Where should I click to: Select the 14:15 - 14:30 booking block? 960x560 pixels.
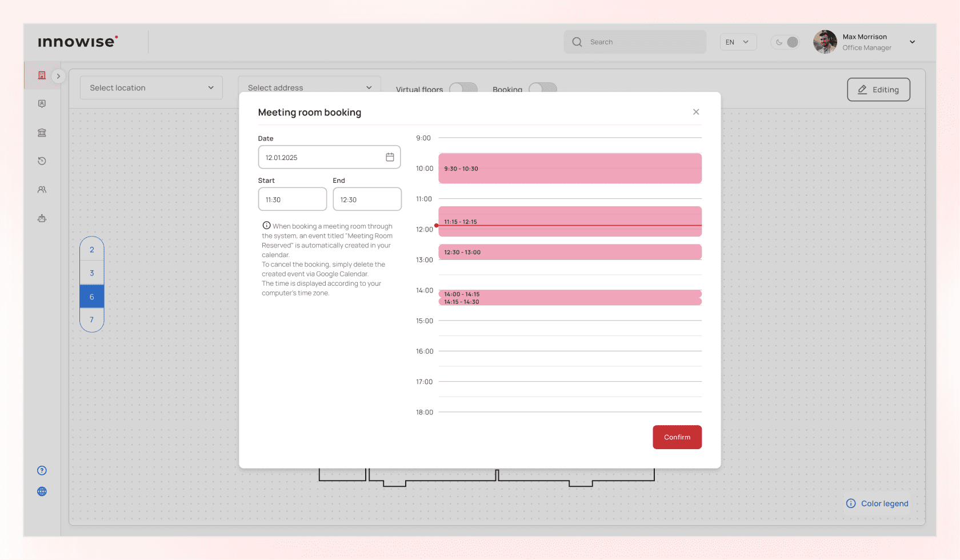tap(570, 302)
